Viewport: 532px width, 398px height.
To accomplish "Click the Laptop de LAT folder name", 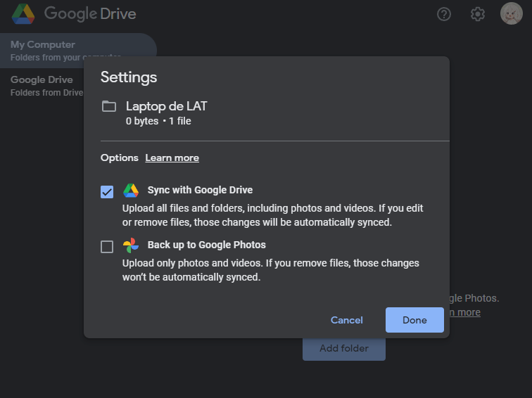I will 166,107.
